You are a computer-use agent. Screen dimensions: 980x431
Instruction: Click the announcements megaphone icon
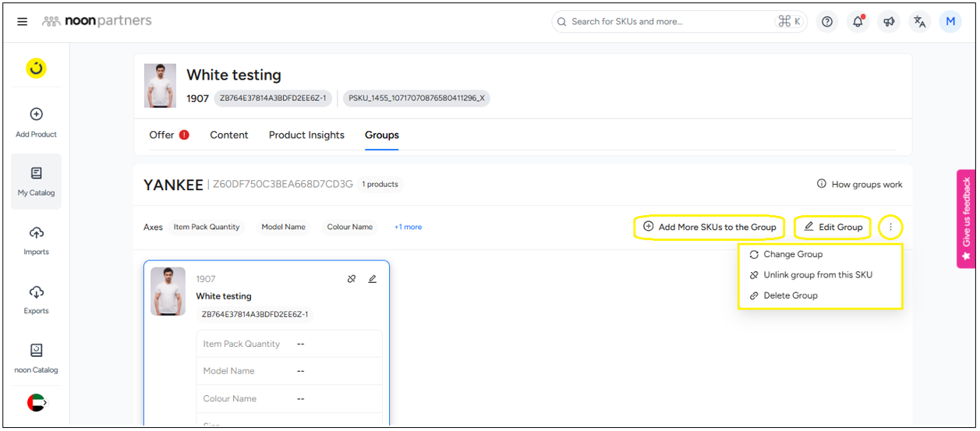coord(889,22)
